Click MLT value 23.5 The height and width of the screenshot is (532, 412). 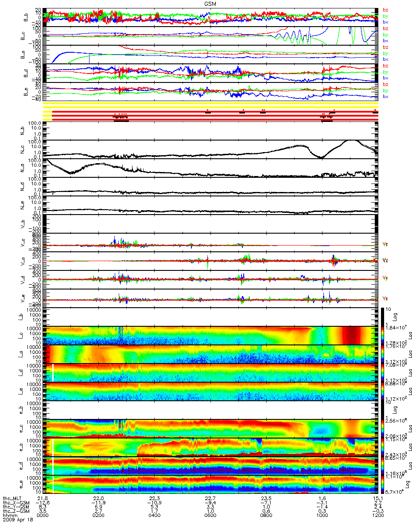tap(266, 499)
